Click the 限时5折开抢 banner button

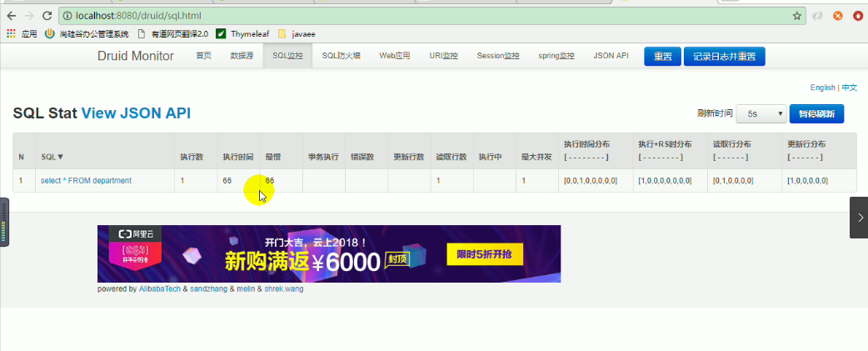[x=485, y=254]
